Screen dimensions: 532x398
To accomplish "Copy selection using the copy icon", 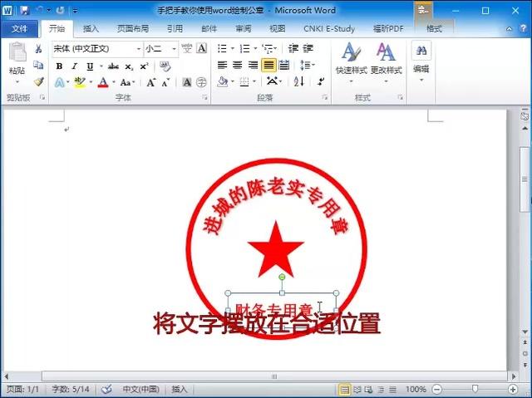I will (38, 65).
